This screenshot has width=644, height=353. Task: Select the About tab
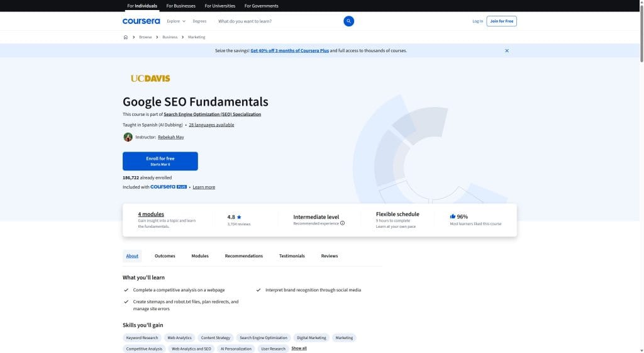coord(132,256)
